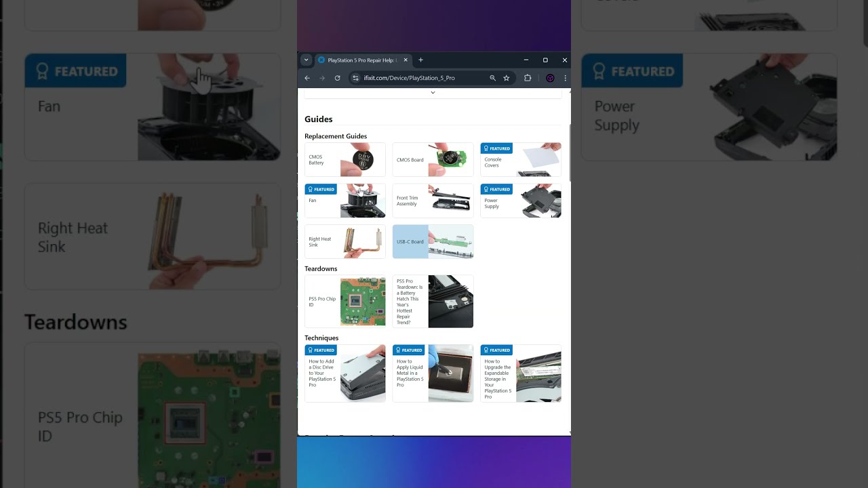Click the Teardowns subheading

(321, 268)
